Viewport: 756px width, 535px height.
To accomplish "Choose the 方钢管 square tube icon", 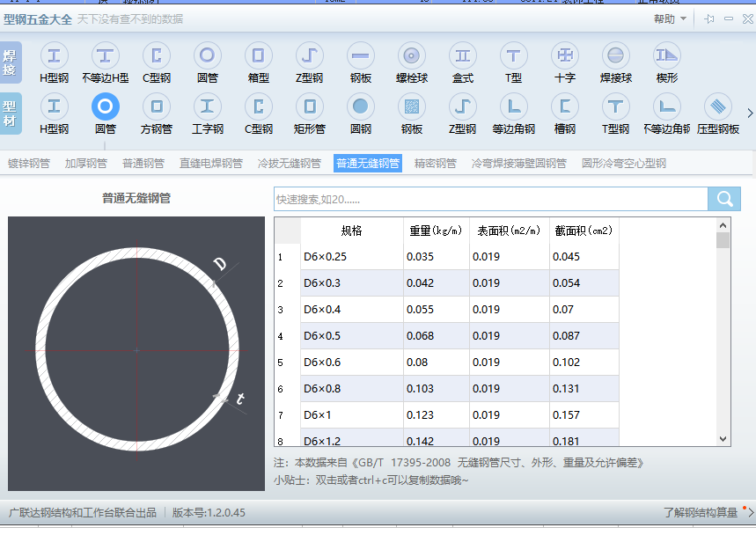I will click(x=156, y=107).
